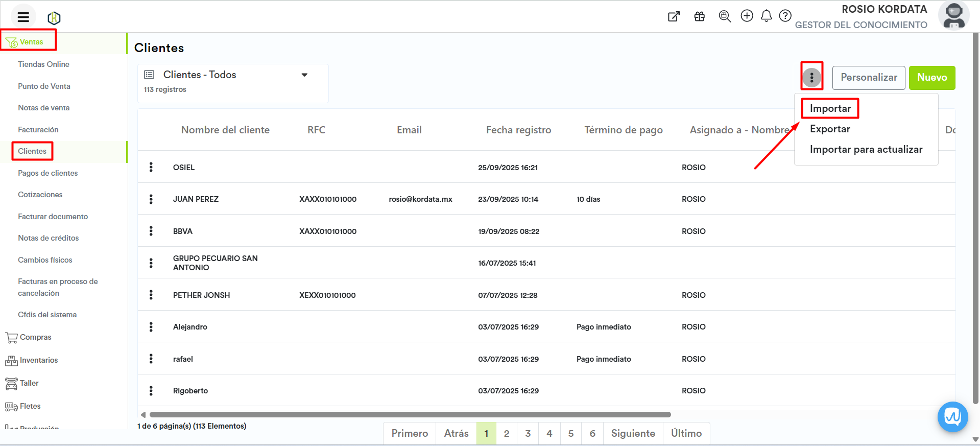The width and height of the screenshot is (980, 446).
Task: Open the help question mark icon
Action: pyautogui.click(x=785, y=16)
